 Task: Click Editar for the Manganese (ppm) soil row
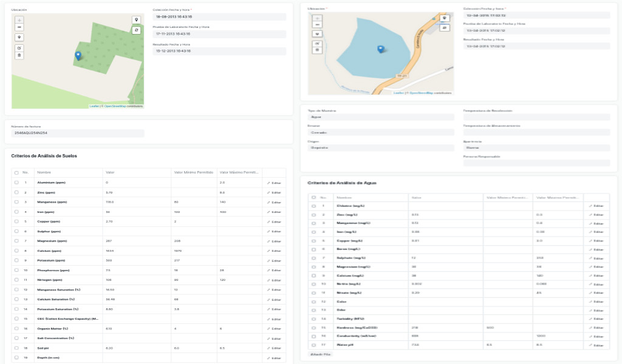coord(274,202)
